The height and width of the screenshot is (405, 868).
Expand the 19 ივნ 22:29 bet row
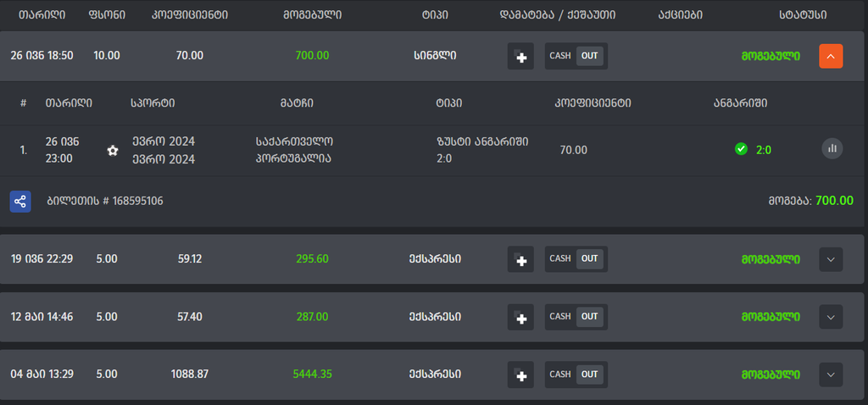(831, 259)
